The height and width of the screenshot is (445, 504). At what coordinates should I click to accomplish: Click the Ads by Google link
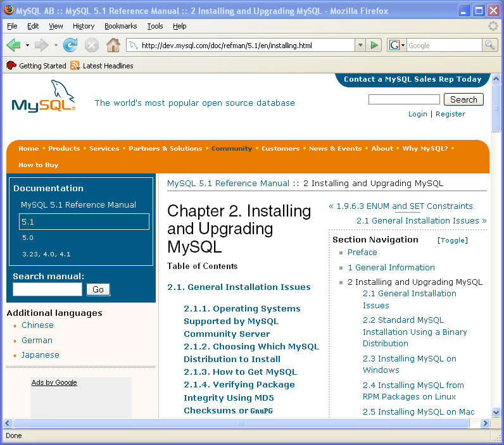point(54,382)
